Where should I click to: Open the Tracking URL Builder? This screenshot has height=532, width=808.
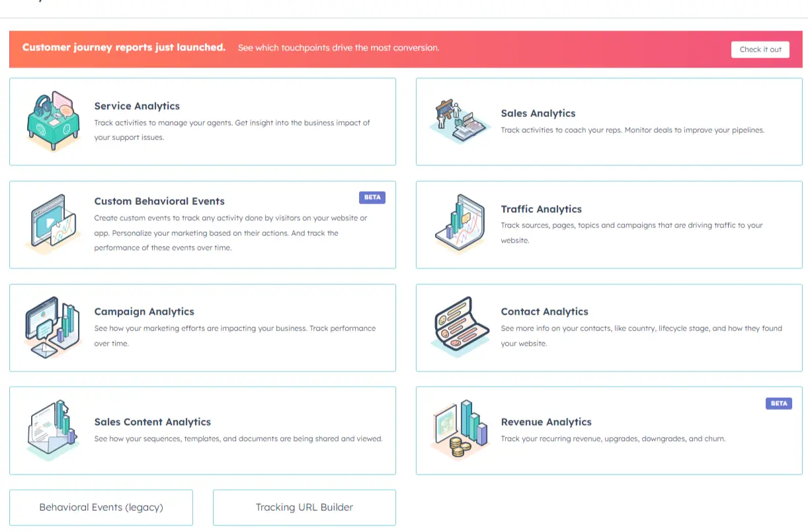(303, 507)
